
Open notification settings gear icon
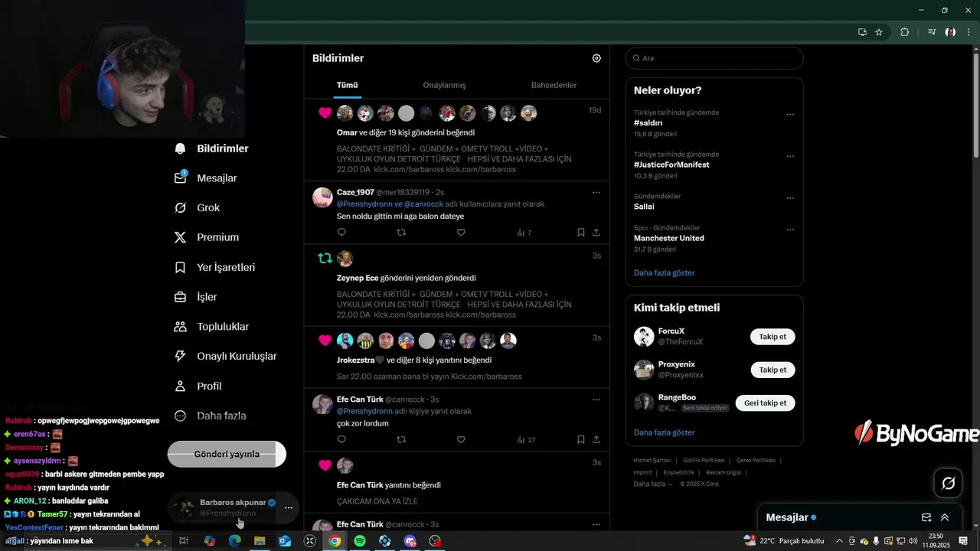tap(596, 58)
